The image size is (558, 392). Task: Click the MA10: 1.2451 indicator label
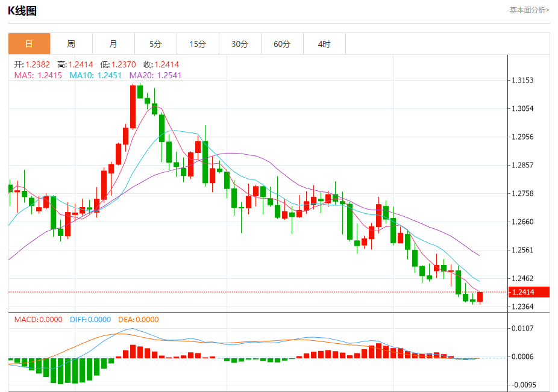click(x=95, y=75)
